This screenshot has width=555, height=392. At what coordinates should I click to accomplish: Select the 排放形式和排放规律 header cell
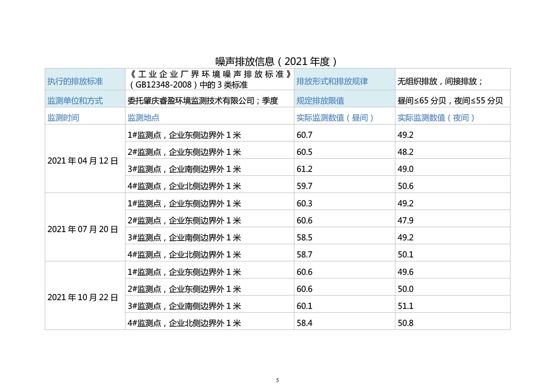pos(344,79)
